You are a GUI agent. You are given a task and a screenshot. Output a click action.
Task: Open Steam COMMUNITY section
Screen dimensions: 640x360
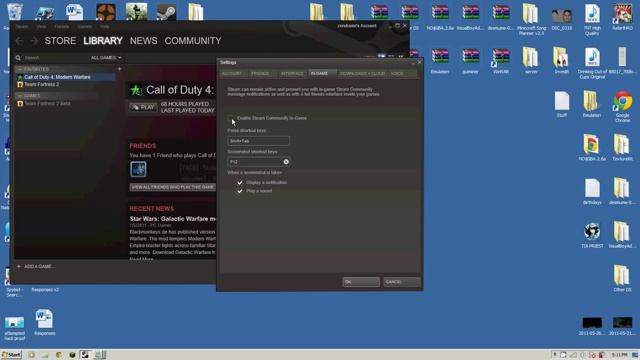(193, 41)
